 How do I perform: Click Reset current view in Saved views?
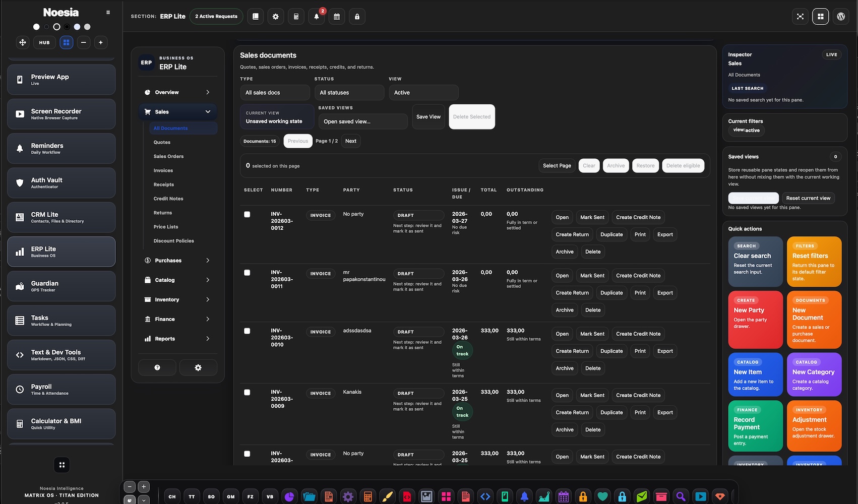[808, 198]
